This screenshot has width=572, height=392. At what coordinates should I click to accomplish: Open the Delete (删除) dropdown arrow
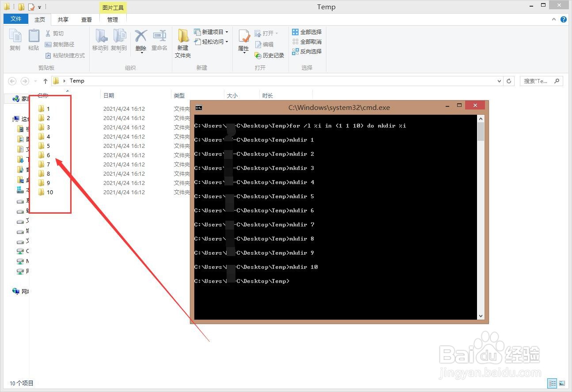coord(141,53)
